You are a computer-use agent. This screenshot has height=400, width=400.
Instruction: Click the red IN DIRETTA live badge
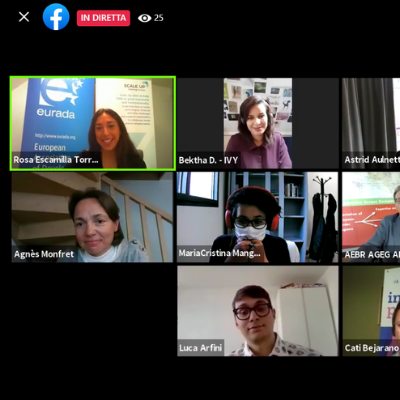[x=103, y=18]
